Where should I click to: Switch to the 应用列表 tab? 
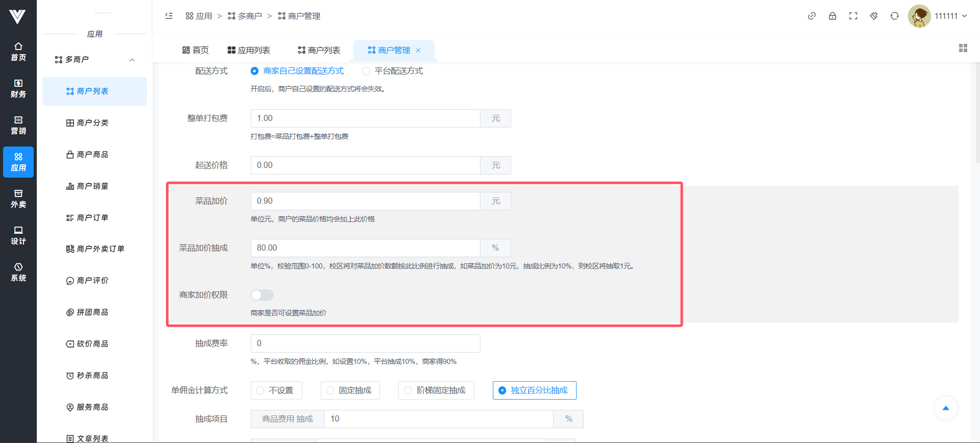(249, 50)
